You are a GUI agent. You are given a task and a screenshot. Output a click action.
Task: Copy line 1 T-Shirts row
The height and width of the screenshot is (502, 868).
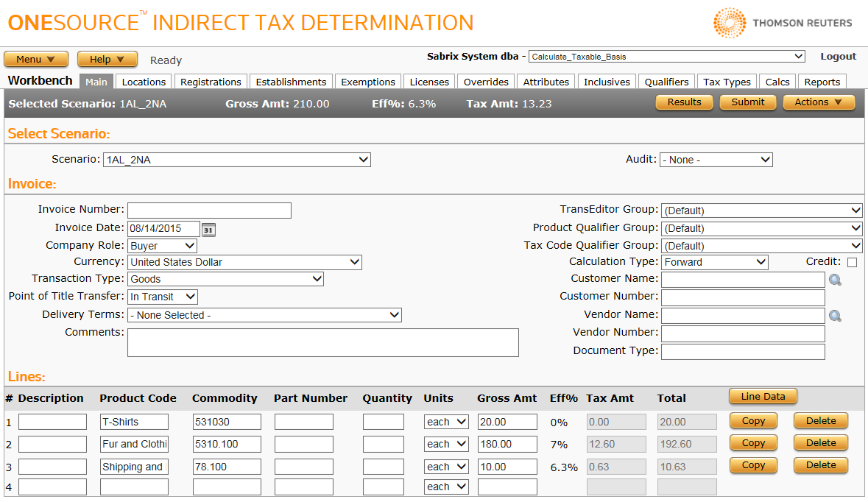[x=753, y=421]
